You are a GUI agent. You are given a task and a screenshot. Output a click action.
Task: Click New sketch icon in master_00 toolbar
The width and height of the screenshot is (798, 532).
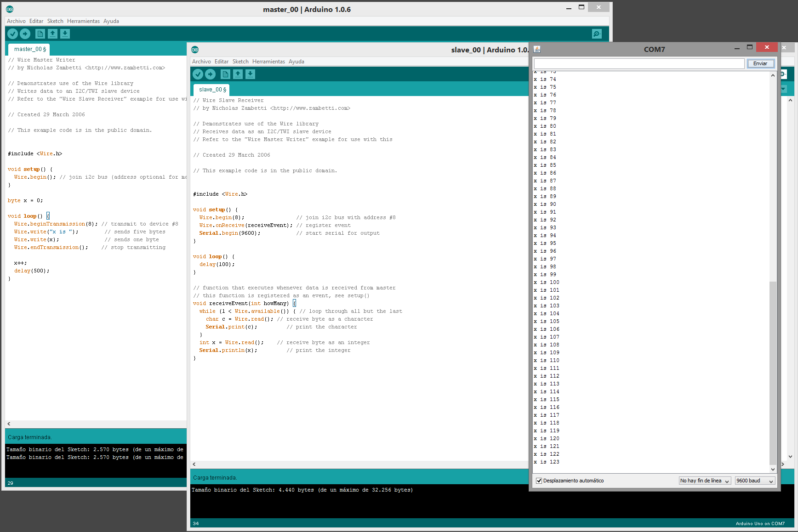(x=40, y=34)
